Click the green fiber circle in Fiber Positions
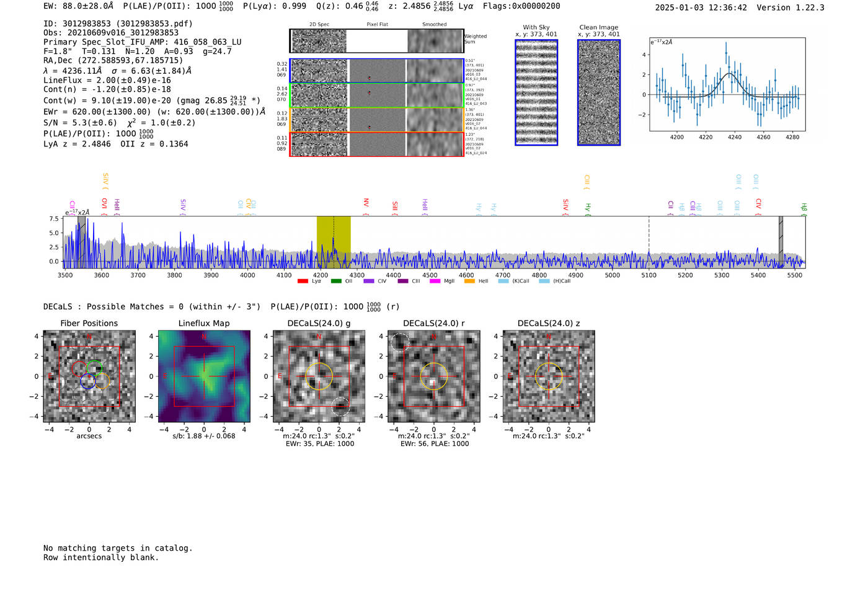 tap(94, 368)
